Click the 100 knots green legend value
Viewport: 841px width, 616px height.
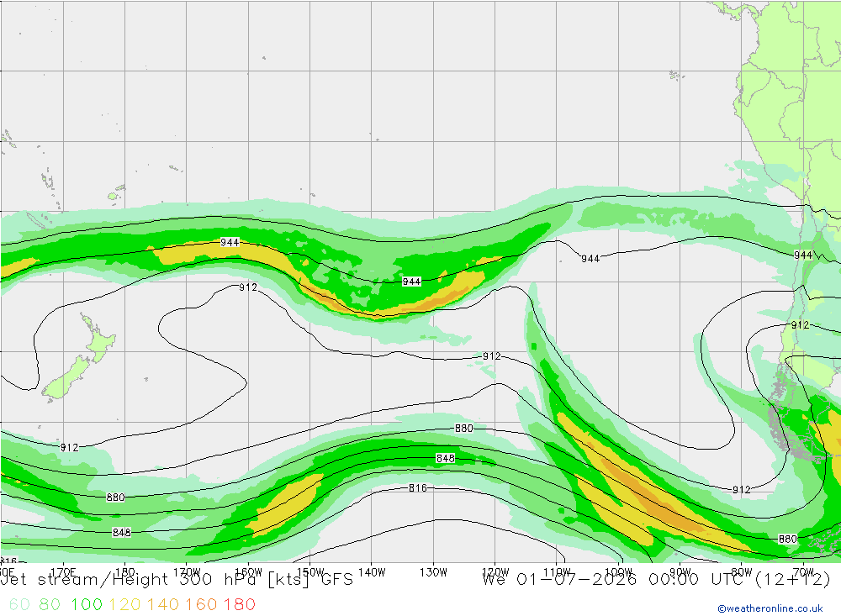click(x=87, y=605)
